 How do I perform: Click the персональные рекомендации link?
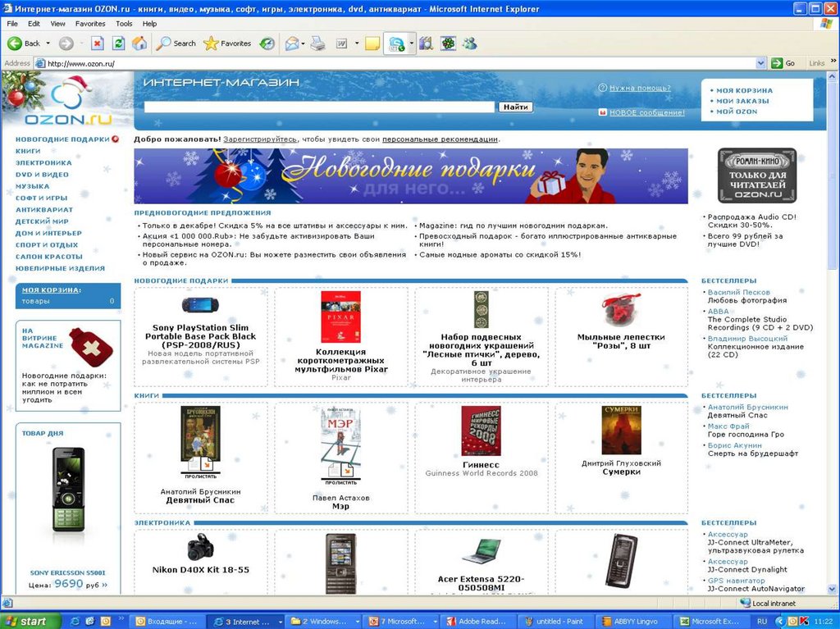[441, 139]
